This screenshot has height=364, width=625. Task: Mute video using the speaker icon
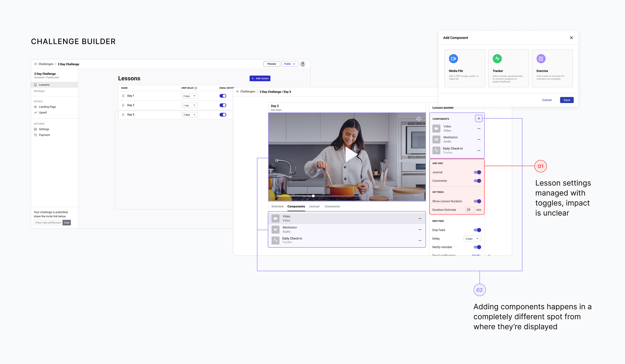pyautogui.click(x=418, y=119)
